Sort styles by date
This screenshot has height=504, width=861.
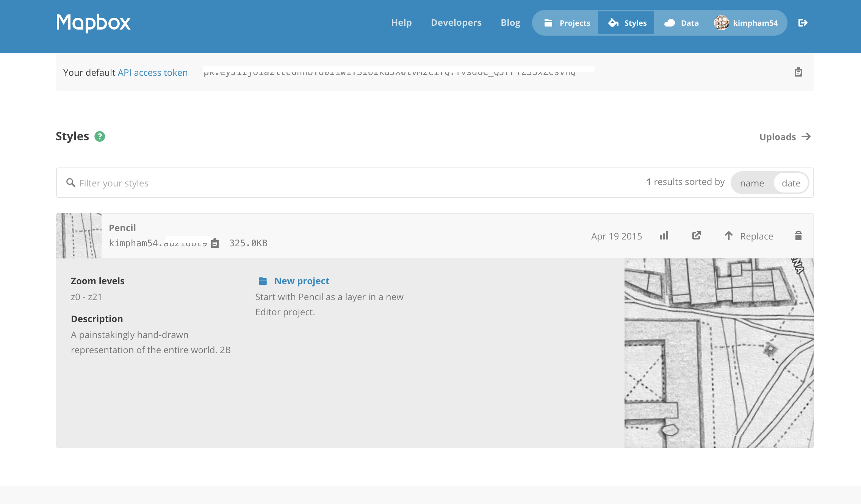click(x=791, y=183)
